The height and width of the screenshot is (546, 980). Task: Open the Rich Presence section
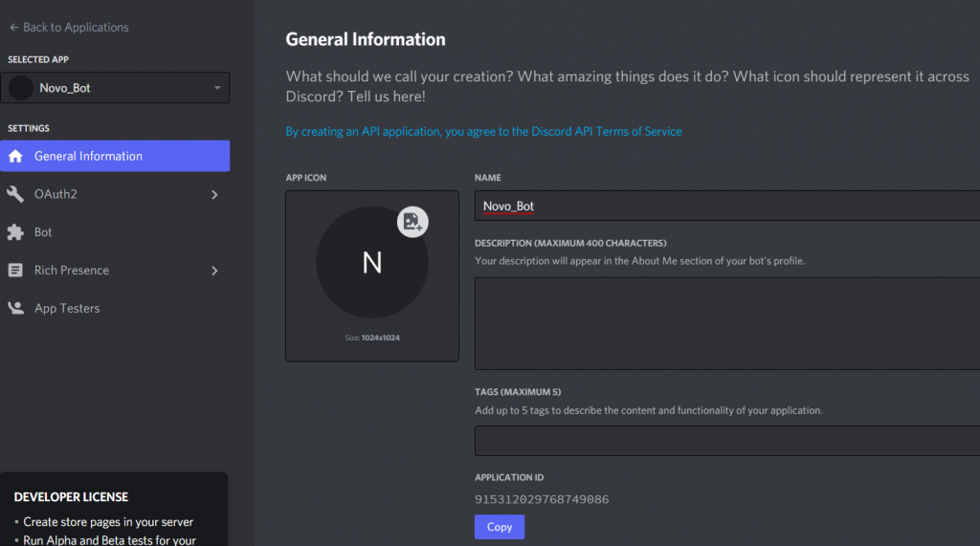pos(115,271)
